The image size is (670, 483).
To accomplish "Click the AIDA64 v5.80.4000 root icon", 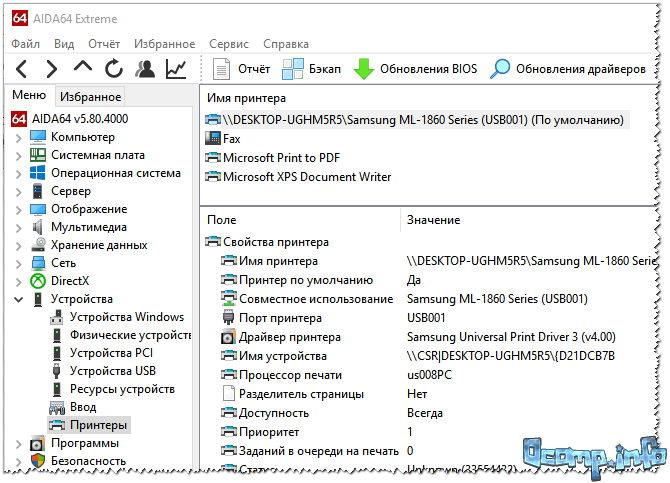I will coord(19,119).
